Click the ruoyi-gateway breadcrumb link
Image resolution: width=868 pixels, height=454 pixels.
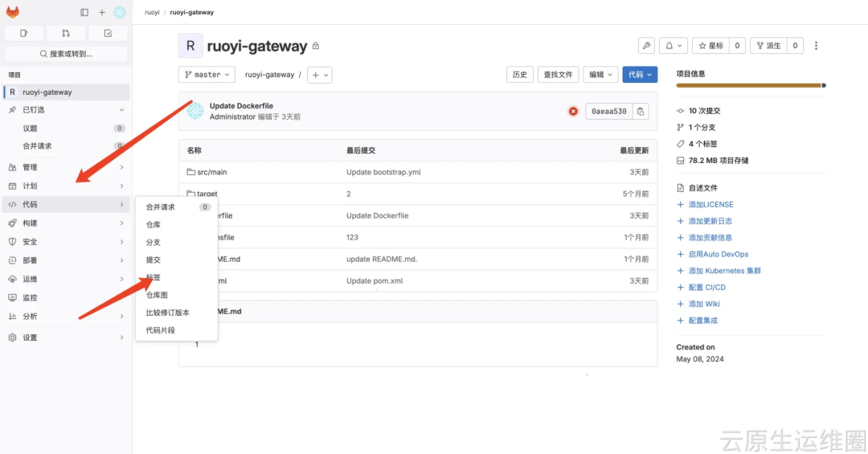(191, 12)
